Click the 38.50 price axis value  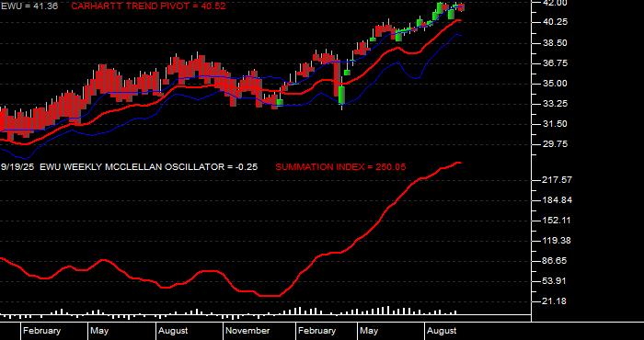(556, 43)
